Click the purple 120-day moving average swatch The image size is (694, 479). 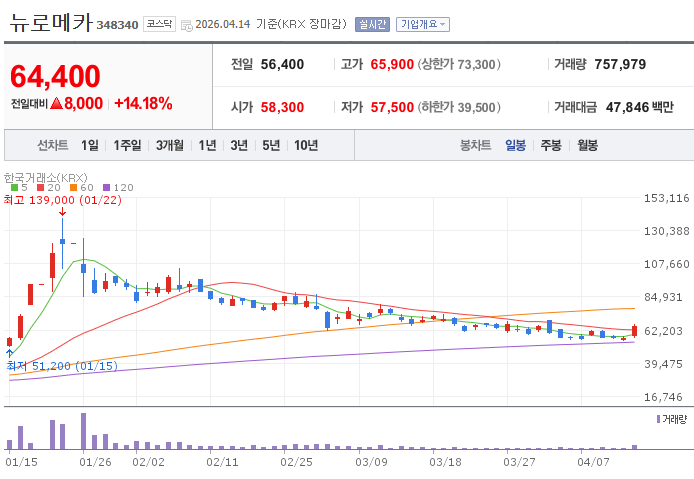[x=106, y=188]
